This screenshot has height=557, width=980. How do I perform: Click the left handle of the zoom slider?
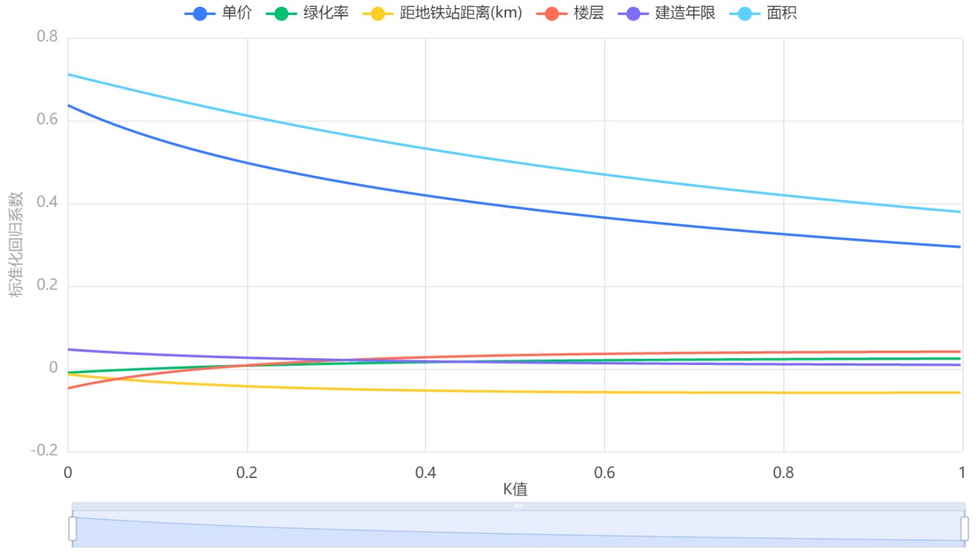pyautogui.click(x=73, y=528)
